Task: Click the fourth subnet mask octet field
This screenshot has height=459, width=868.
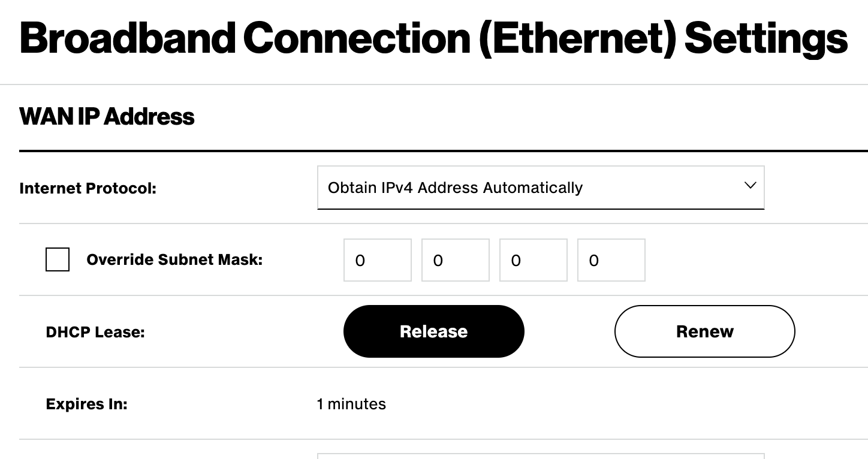Action: tap(611, 260)
